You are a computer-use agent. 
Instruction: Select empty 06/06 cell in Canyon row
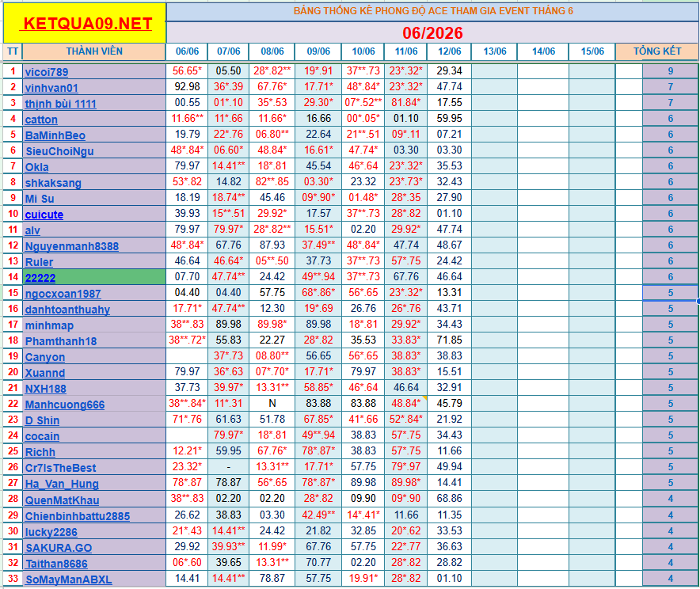click(x=187, y=355)
